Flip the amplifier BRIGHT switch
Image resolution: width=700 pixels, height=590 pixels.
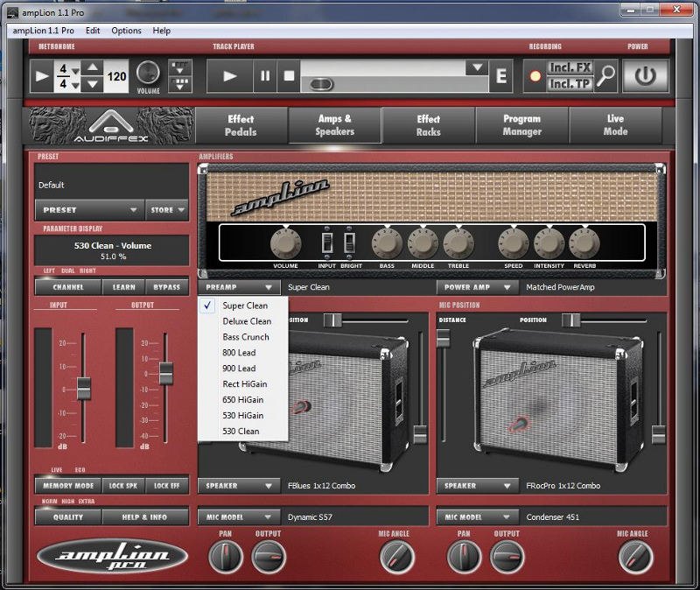[x=349, y=243]
